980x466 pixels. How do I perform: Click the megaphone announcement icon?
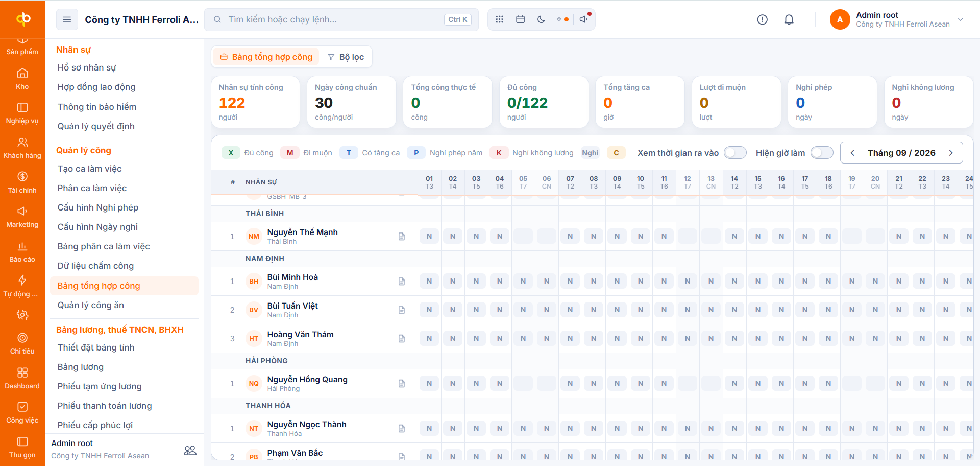point(583,19)
